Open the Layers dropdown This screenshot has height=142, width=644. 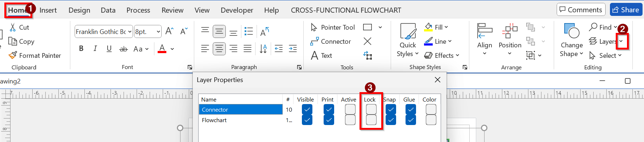click(x=621, y=41)
